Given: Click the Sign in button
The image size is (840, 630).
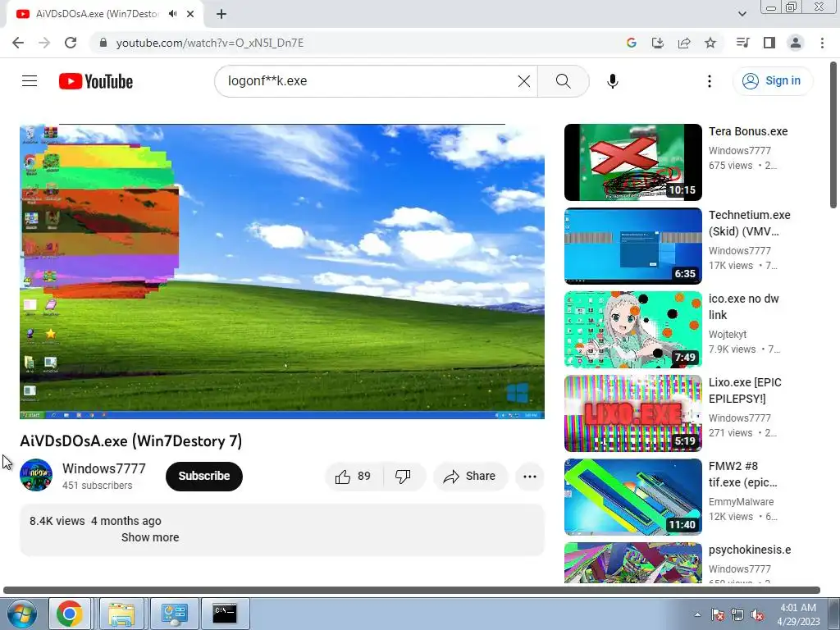Looking at the screenshot, I should tap(772, 81).
